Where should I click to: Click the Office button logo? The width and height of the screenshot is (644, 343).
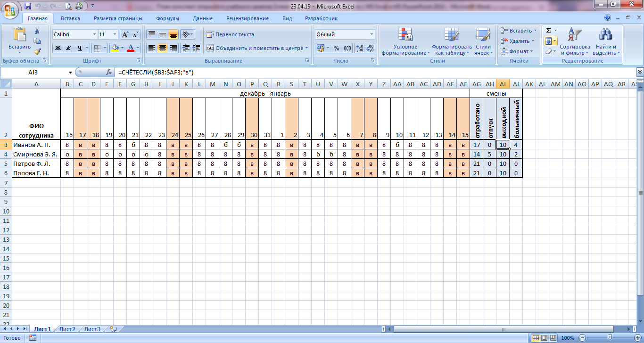[9, 9]
